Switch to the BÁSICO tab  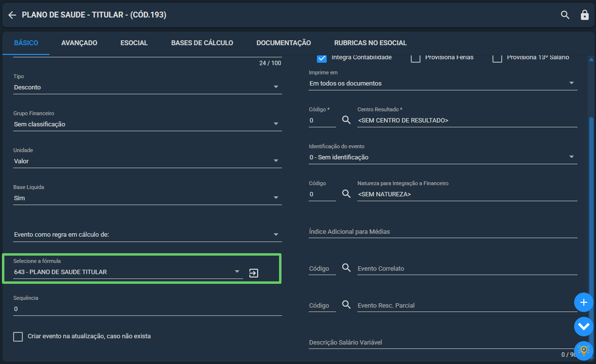(26, 43)
